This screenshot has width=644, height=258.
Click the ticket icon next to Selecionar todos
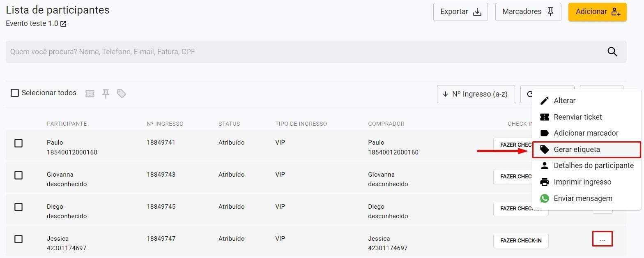pos(90,94)
